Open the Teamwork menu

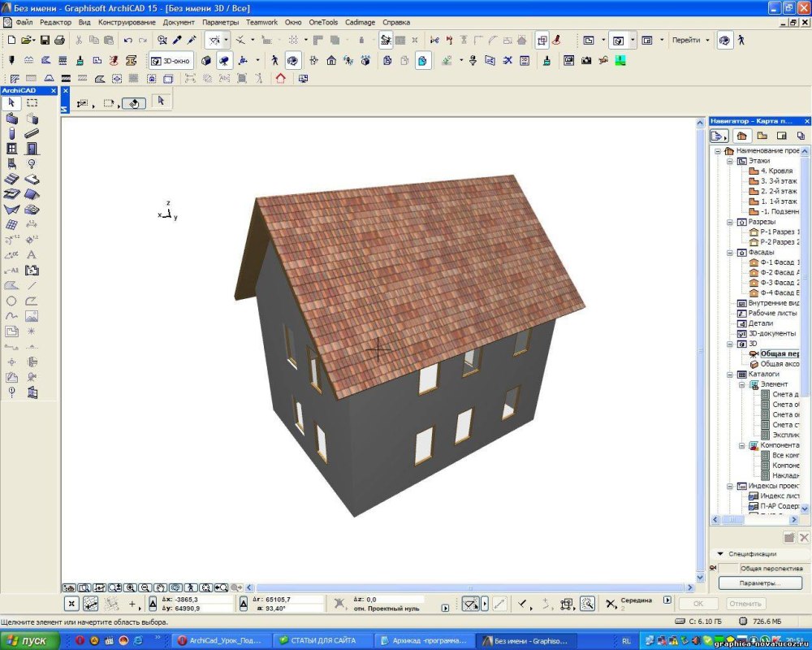[261, 22]
